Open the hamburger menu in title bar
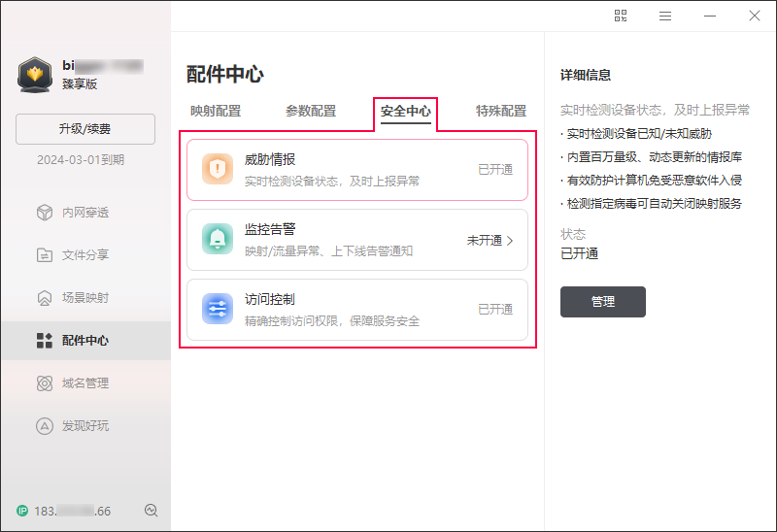The width and height of the screenshot is (777, 532). coord(665,16)
